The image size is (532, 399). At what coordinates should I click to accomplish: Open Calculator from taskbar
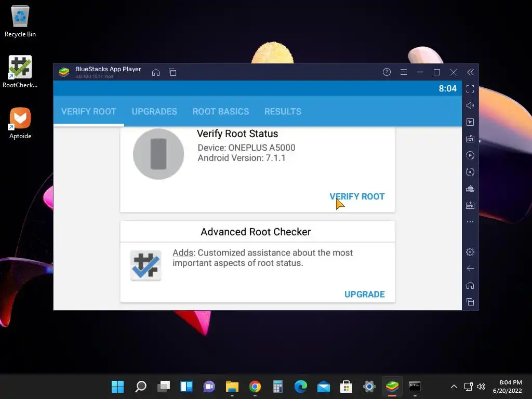pos(278,387)
